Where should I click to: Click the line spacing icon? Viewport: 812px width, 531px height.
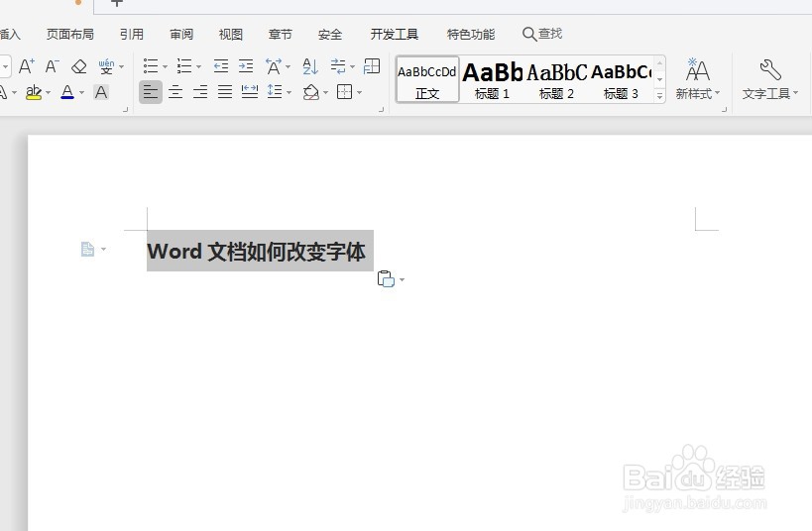click(275, 92)
